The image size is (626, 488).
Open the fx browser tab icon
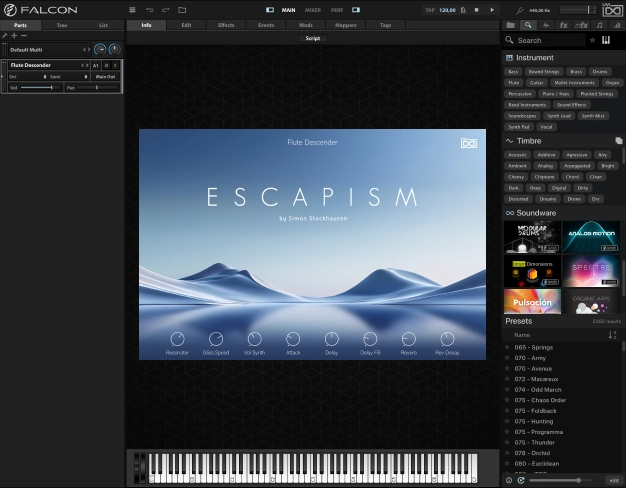(562, 25)
